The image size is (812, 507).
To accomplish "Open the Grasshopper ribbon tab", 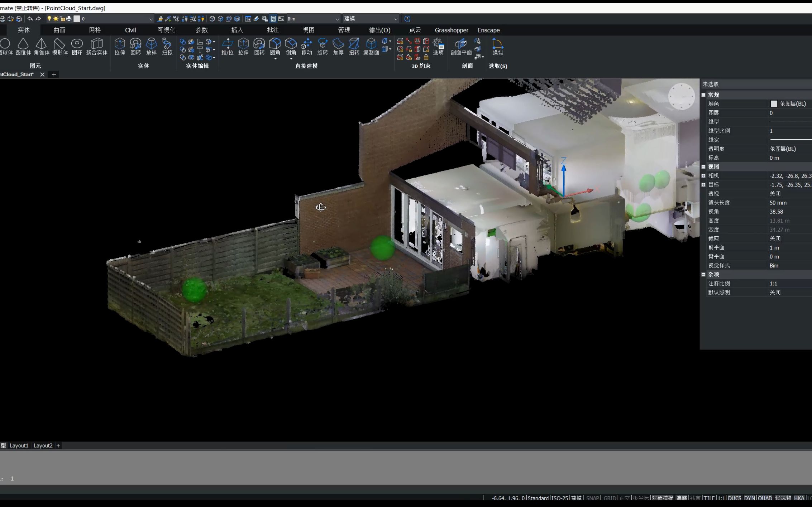I will click(x=451, y=30).
